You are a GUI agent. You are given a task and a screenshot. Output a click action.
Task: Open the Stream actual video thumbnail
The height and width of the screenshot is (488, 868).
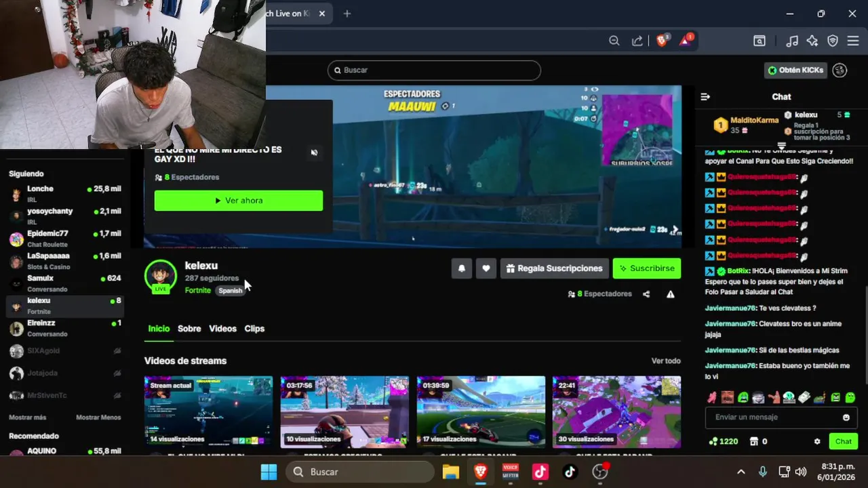click(208, 412)
